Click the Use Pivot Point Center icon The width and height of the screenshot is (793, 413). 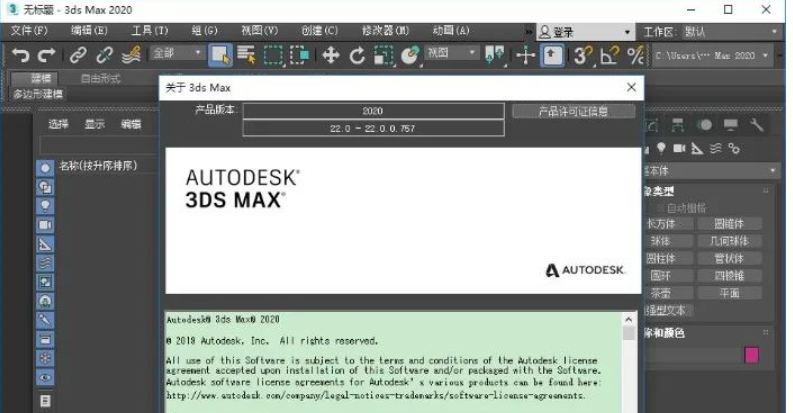495,55
